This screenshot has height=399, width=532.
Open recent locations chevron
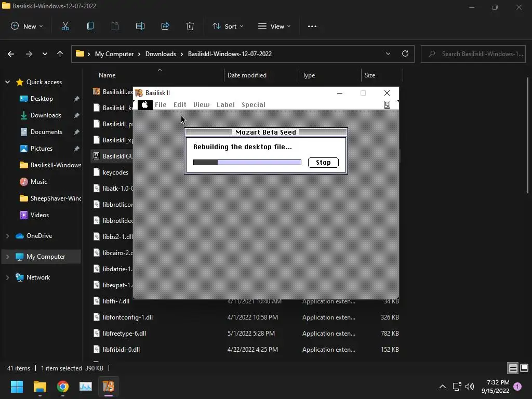(45, 54)
